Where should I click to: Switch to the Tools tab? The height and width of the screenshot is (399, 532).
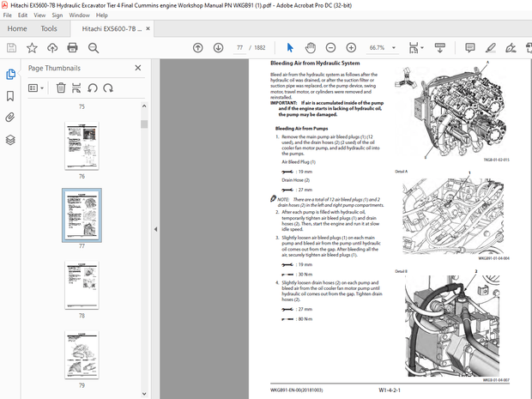(x=49, y=29)
